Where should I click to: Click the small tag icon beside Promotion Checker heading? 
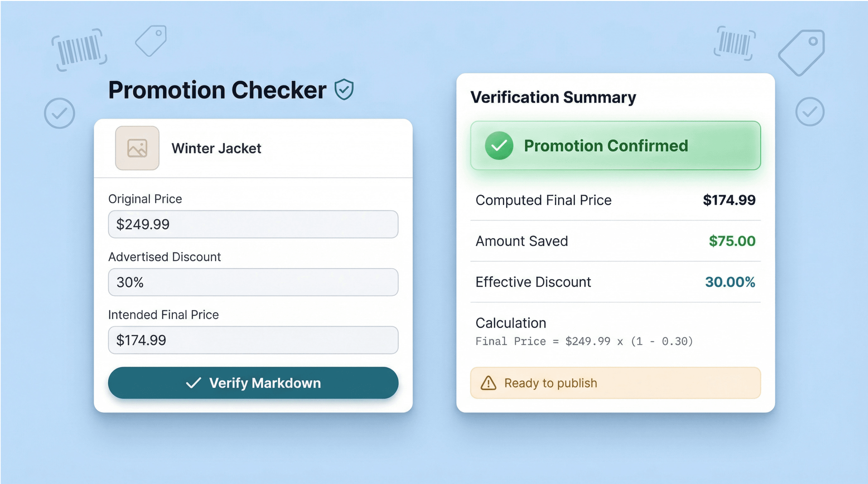(x=151, y=40)
